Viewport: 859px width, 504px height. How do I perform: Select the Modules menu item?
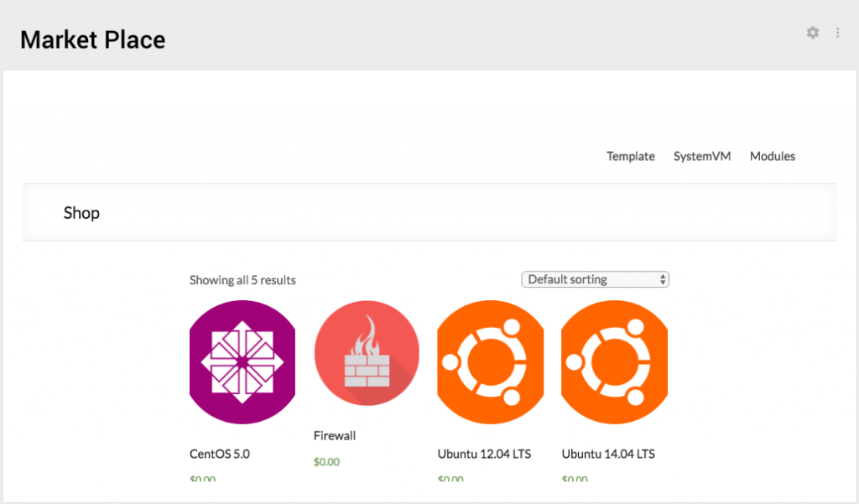(x=773, y=156)
